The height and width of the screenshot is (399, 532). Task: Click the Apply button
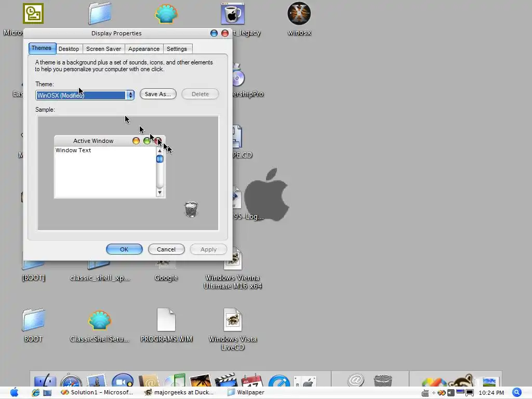point(208,249)
